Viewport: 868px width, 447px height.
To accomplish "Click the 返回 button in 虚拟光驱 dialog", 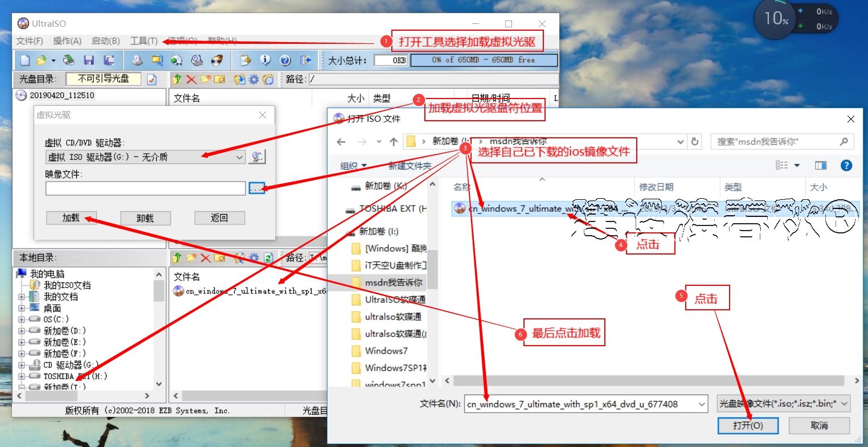I will point(219,218).
